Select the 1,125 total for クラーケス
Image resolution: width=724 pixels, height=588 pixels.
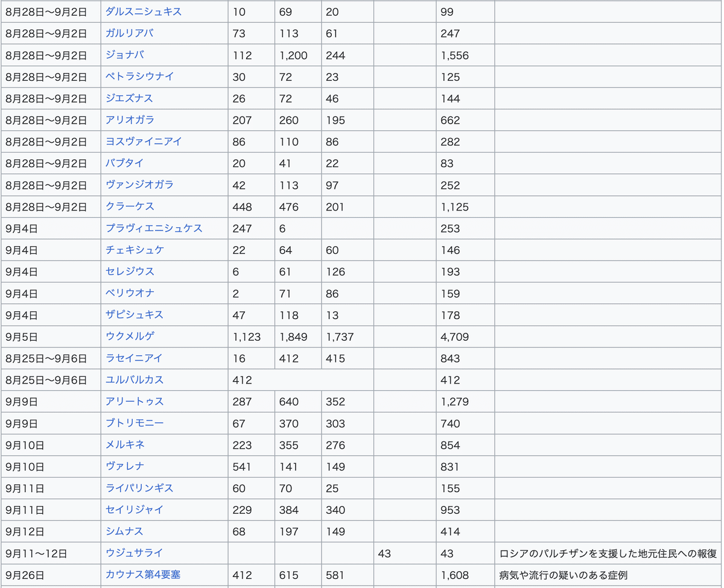coord(454,207)
